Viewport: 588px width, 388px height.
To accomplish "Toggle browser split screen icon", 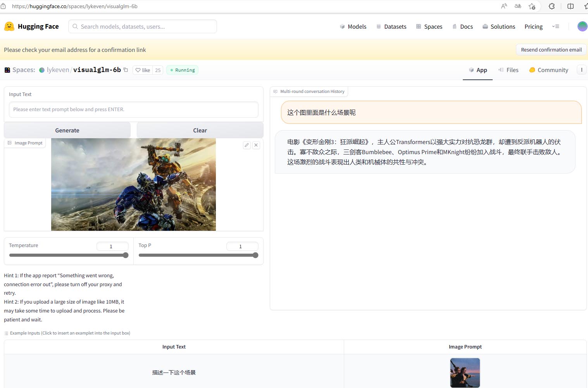I will tap(570, 6).
